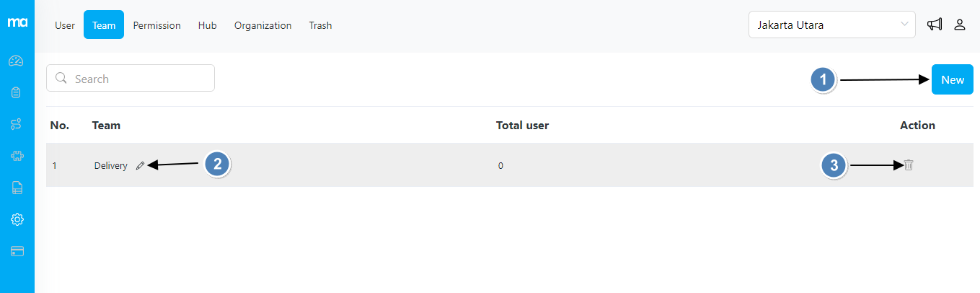Go to the Organization tab
This screenshot has width=980, height=293.
pos(262,25)
